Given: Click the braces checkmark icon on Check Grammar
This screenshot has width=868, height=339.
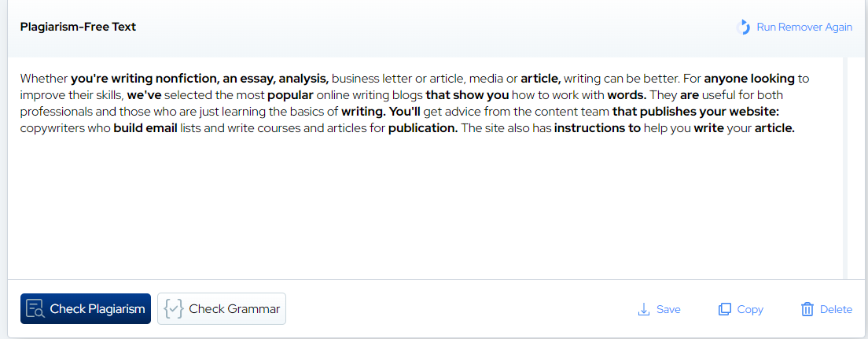Looking at the screenshot, I should click(x=173, y=309).
